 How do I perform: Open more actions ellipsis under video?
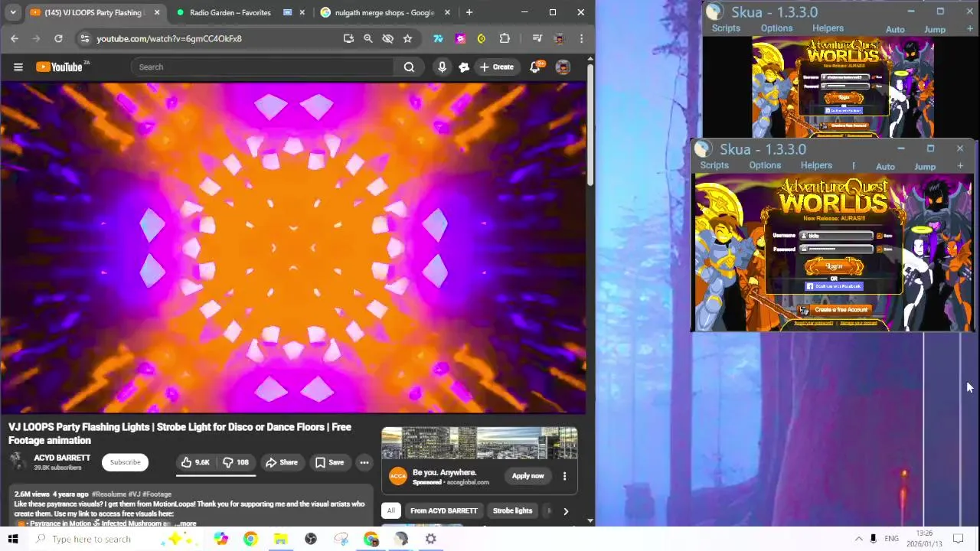coord(364,462)
